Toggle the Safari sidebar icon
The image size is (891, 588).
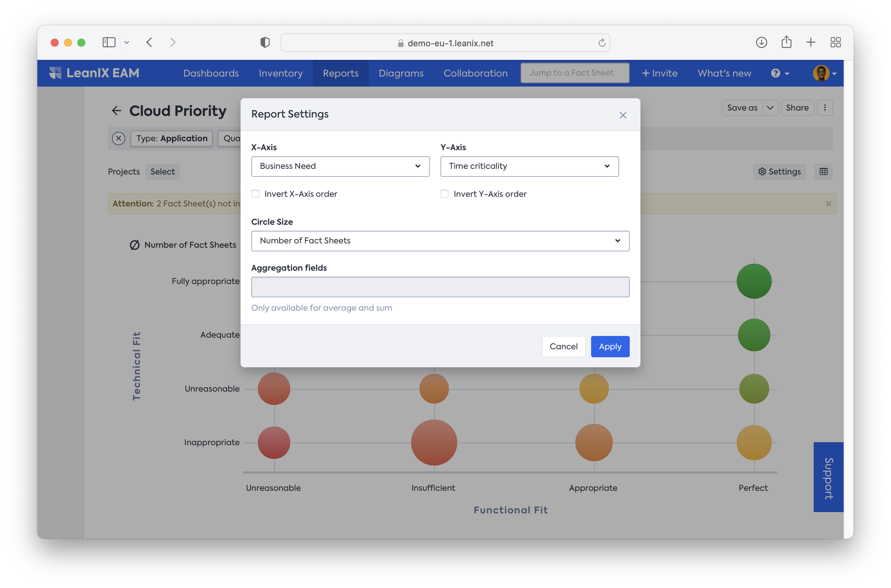point(109,42)
